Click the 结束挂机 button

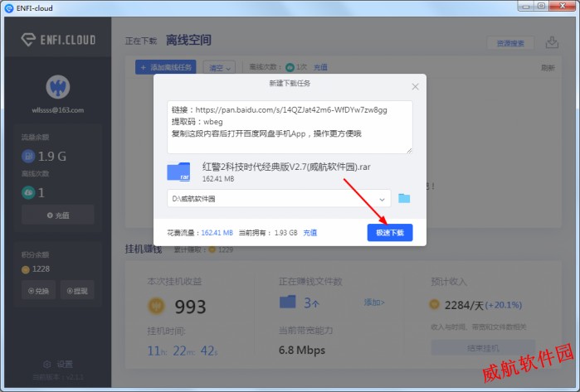click(x=483, y=348)
